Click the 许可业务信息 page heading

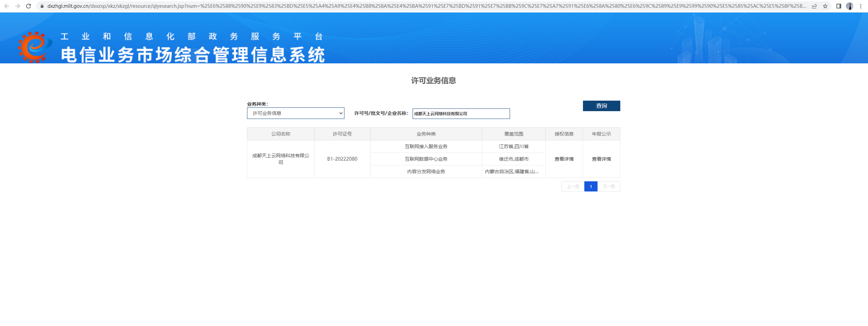(x=433, y=81)
